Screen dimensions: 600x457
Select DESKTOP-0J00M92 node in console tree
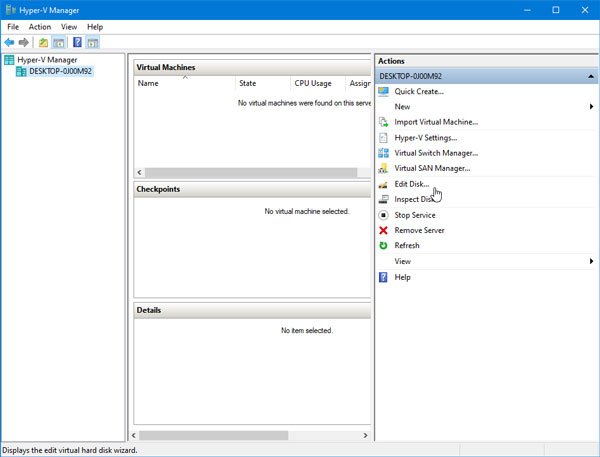coord(60,71)
